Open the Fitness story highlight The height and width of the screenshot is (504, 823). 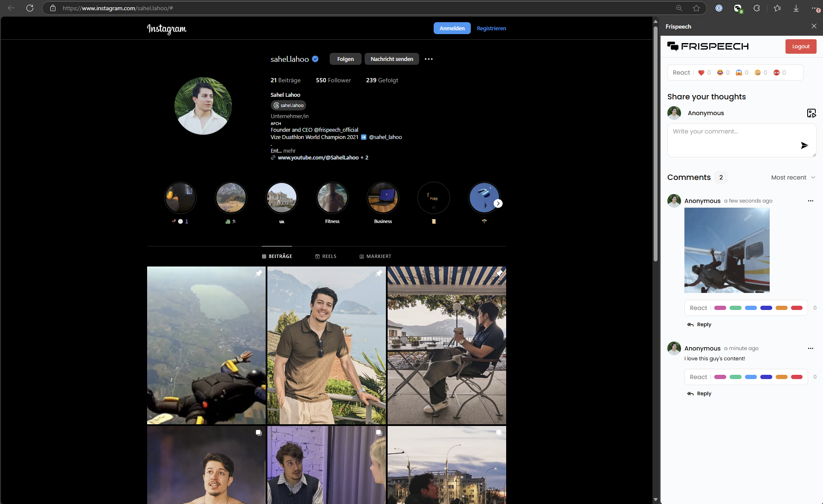(x=332, y=198)
